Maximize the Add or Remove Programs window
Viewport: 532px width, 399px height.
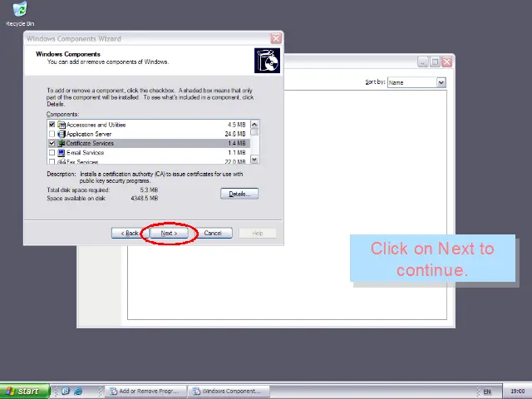(x=435, y=62)
